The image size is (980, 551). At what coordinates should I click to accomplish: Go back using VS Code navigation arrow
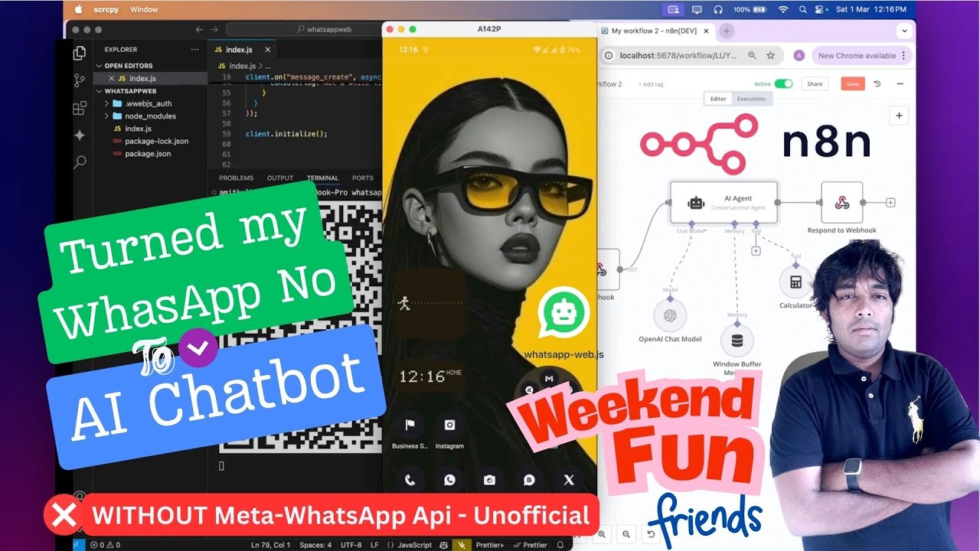point(200,29)
